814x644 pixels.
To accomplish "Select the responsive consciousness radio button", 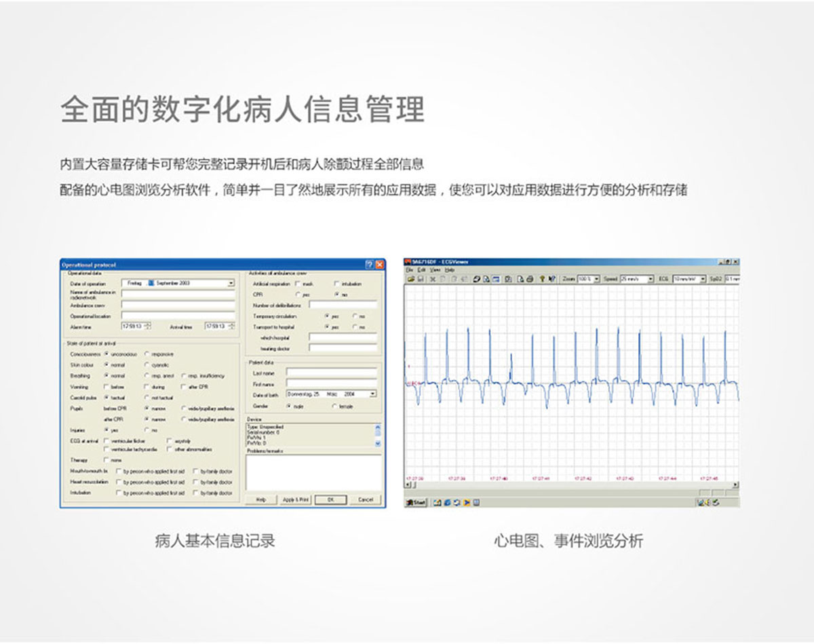I will 147,354.
